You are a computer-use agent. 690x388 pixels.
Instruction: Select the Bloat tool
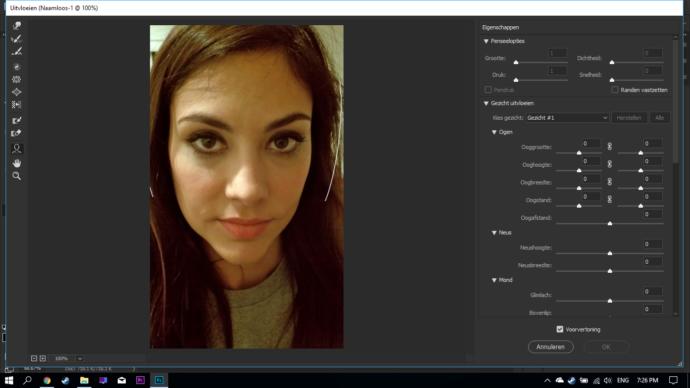click(x=17, y=92)
